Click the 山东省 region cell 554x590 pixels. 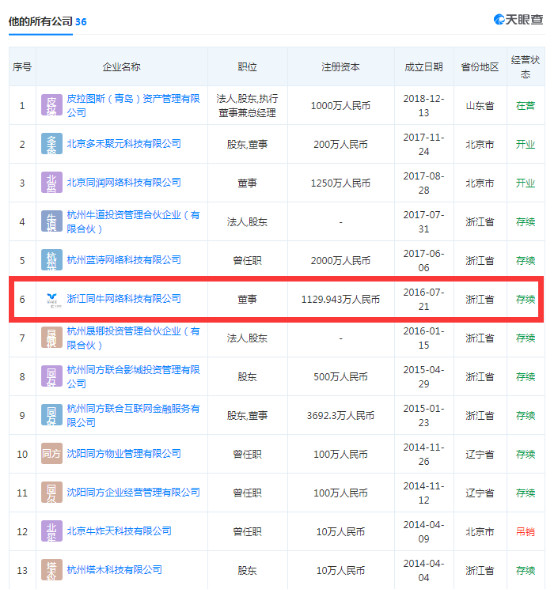pos(480,106)
